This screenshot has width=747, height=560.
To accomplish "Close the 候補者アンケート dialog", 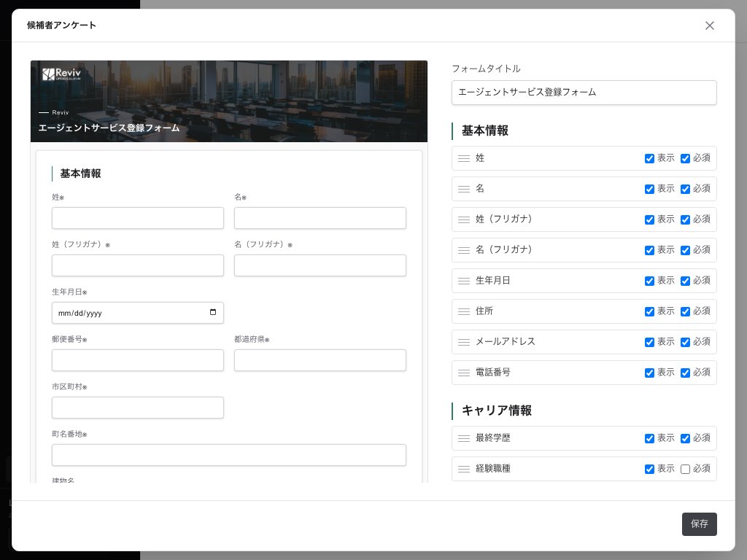I will (709, 26).
